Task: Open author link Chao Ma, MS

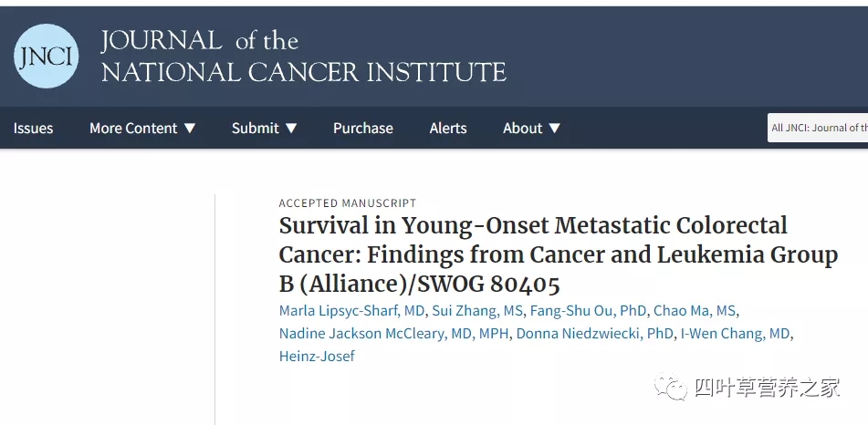Action: 695,310
